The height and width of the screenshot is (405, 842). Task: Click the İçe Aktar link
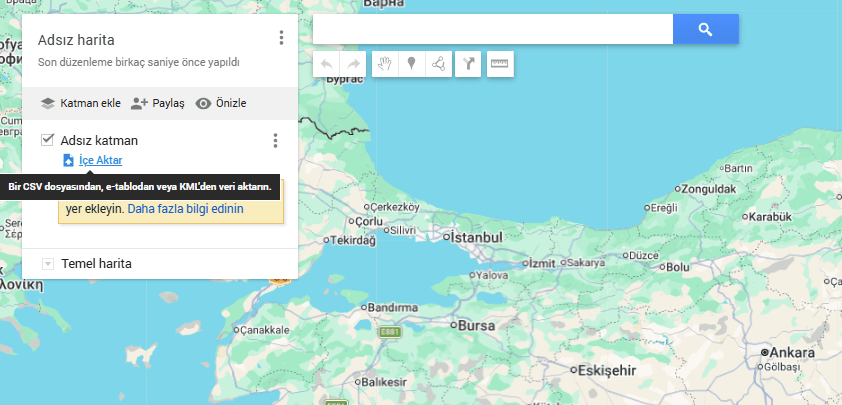(100, 160)
